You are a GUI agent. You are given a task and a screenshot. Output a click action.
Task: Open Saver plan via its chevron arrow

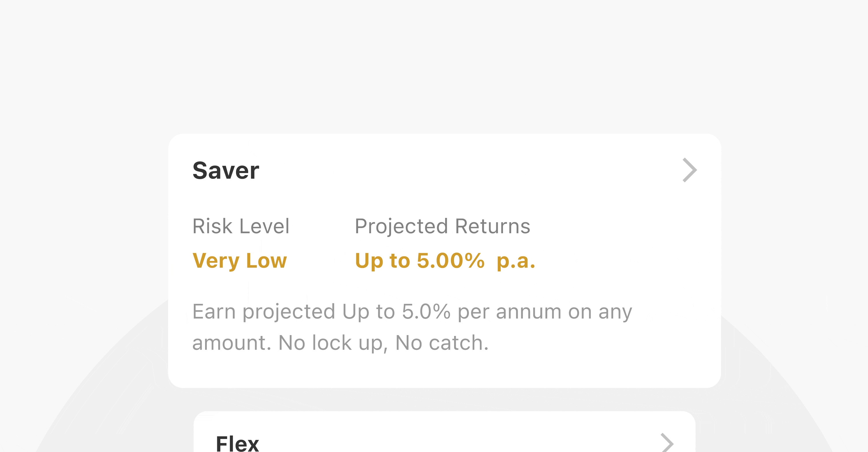[x=689, y=170]
